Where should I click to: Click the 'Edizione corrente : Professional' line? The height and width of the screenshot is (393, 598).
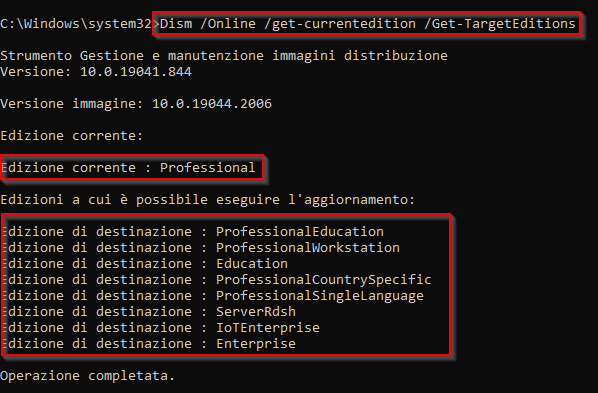pos(128,168)
